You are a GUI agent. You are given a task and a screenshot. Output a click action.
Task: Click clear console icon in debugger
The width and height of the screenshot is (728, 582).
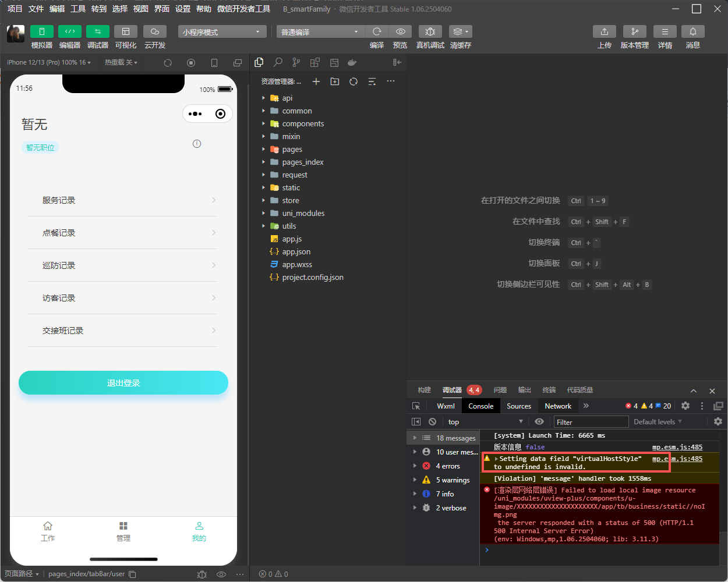point(432,422)
